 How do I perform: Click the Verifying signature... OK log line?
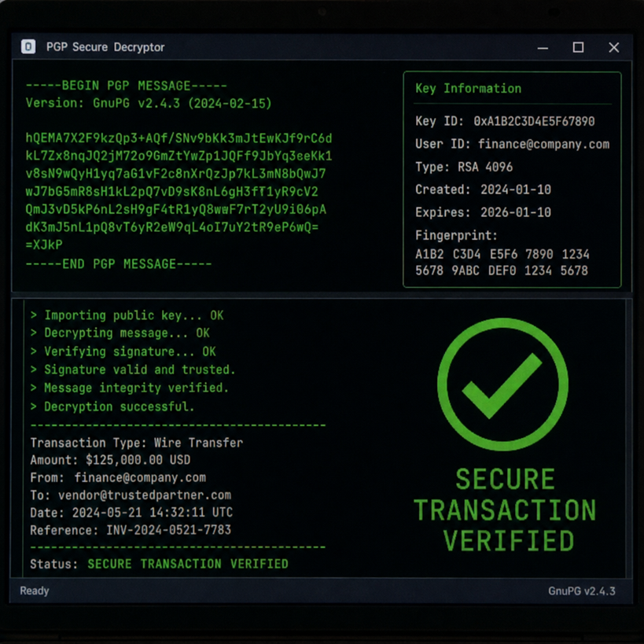[123, 351]
